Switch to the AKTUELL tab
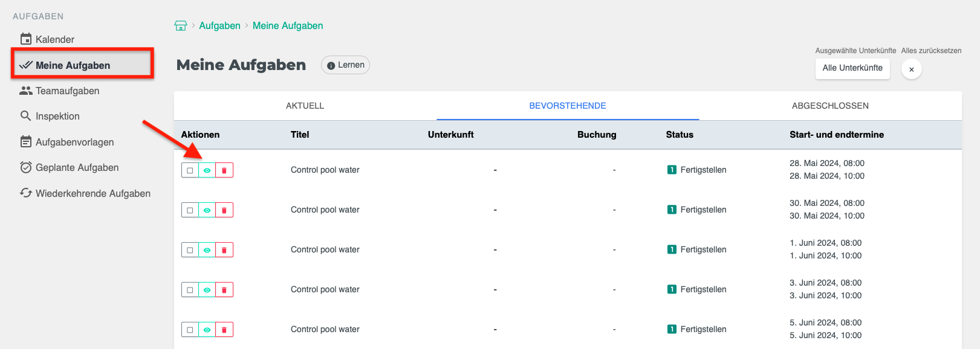The height and width of the screenshot is (349, 980). coord(305,106)
